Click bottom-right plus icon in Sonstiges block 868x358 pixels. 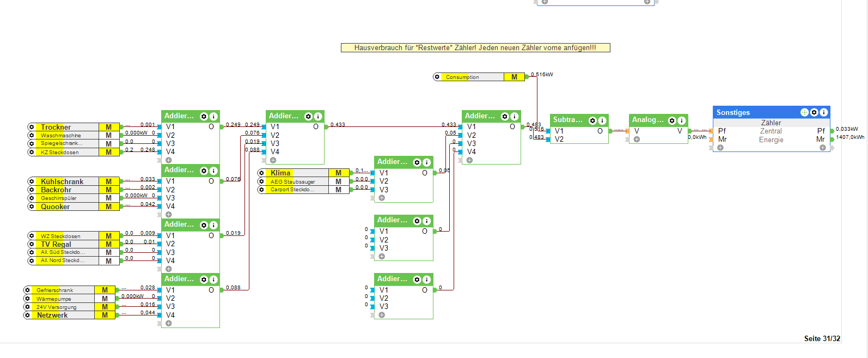coord(822,148)
